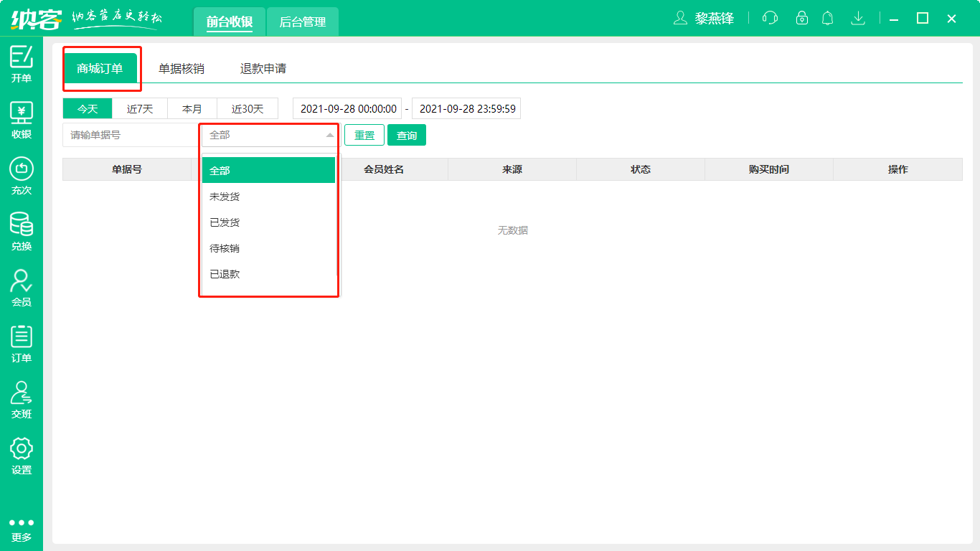Select the 兑换 exchange icon
Viewport: 980px width, 551px height.
22,231
